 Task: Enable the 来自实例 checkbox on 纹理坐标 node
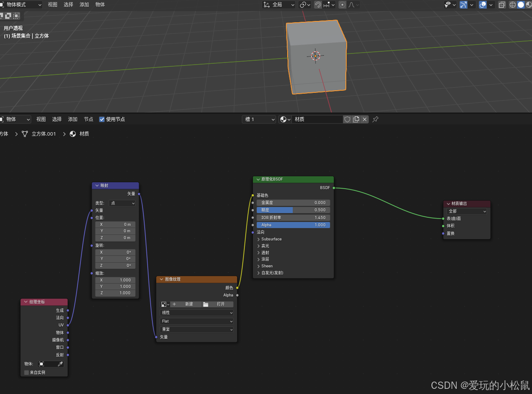tap(26, 372)
